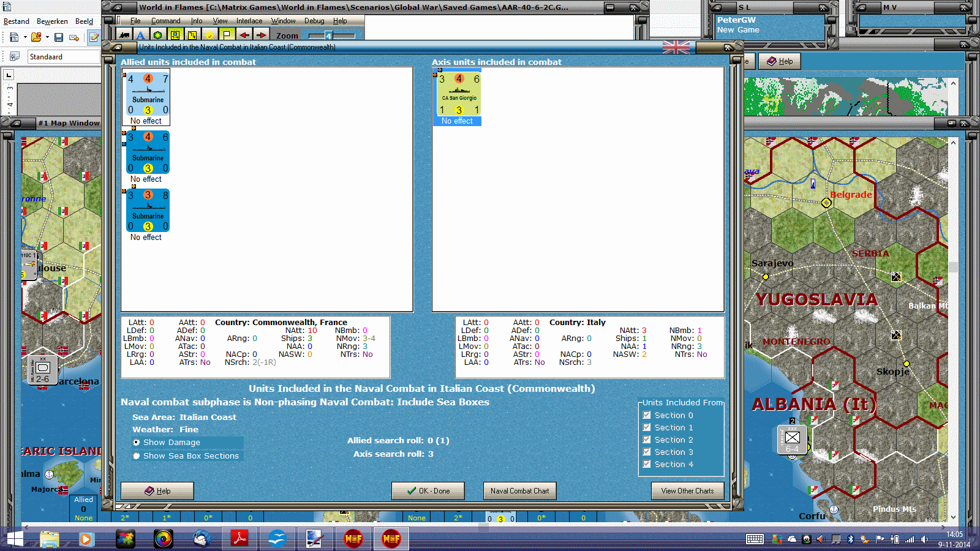The width and height of the screenshot is (980, 551).
Task: Click the world minimap thumbnail
Action: tap(846, 97)
